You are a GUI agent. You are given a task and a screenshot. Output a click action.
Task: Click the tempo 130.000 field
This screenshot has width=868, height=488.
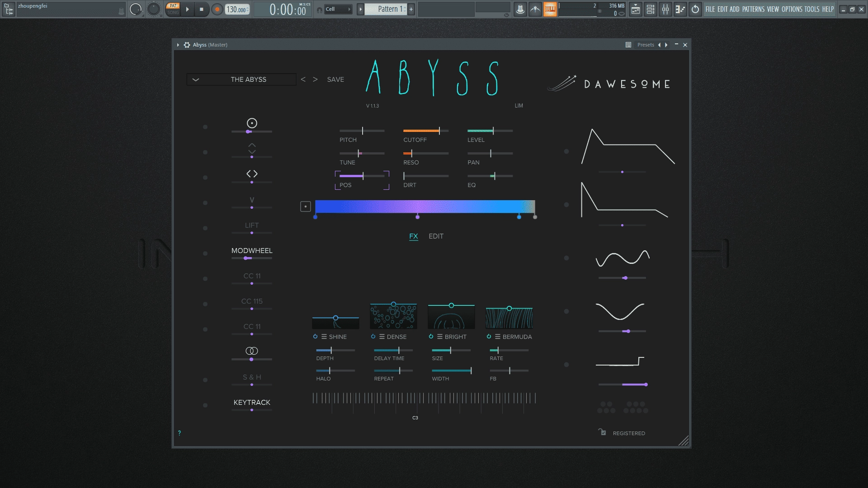[238, 9]
